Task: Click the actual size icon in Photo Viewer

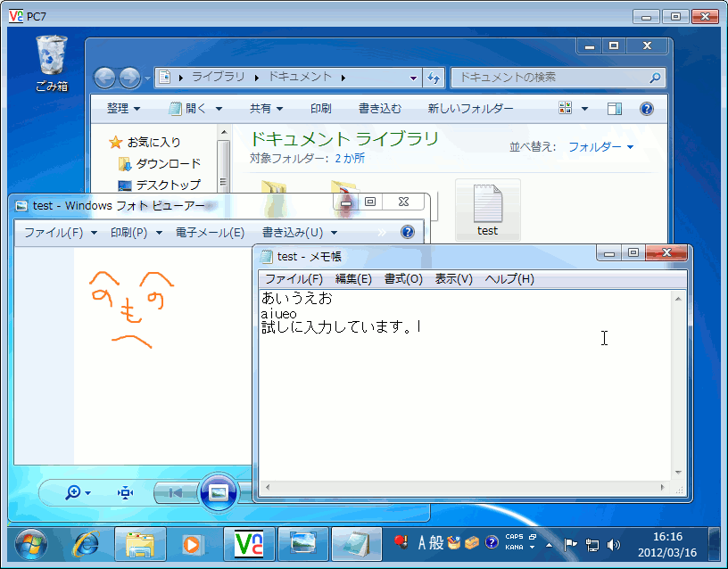Action: tap(125, 492)
